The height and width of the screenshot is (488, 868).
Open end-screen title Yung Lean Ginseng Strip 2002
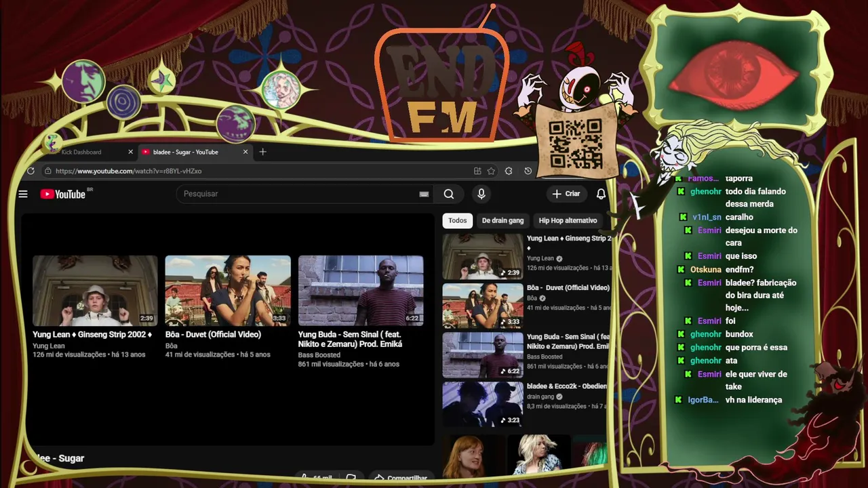click(92, 334)
